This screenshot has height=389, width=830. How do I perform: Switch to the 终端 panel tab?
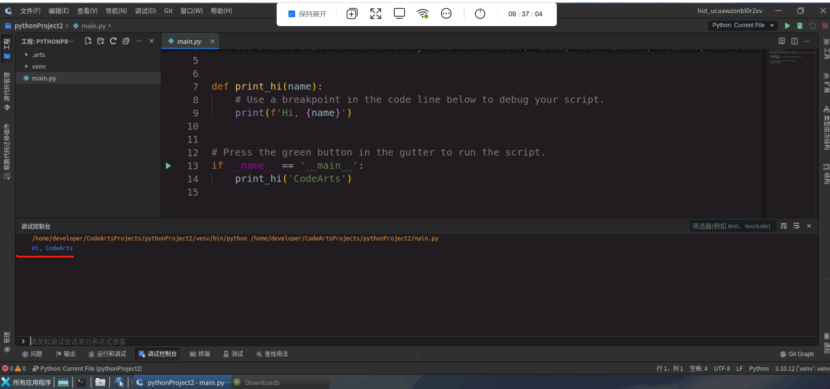pyautogui.click(x=200, y=354)
